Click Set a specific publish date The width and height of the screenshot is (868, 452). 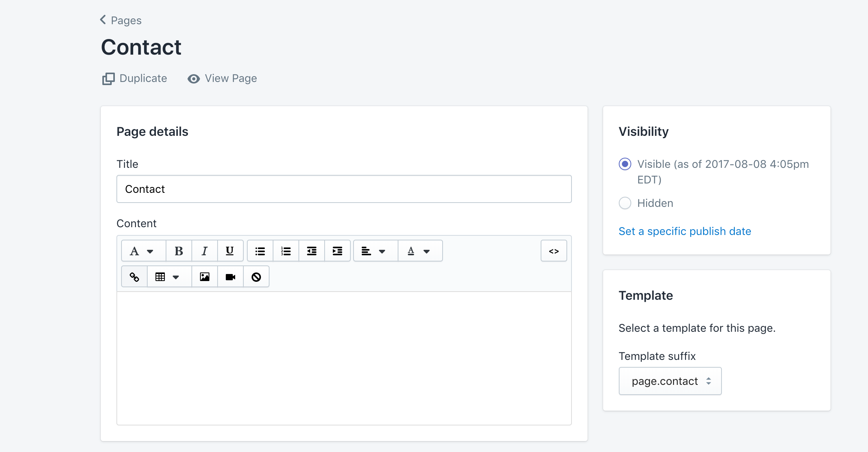[x=685, y=231]
